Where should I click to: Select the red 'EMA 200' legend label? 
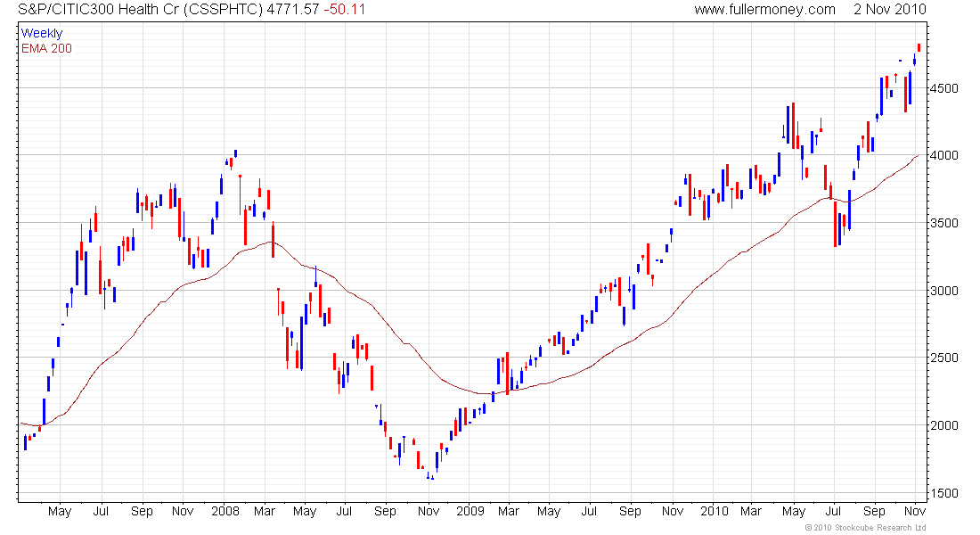coord(46,48)
